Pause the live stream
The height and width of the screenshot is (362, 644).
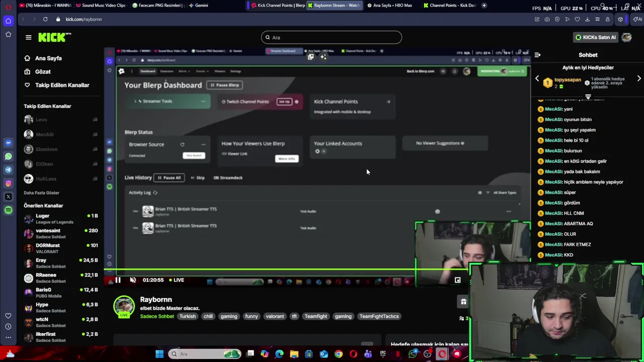(118, 280)
